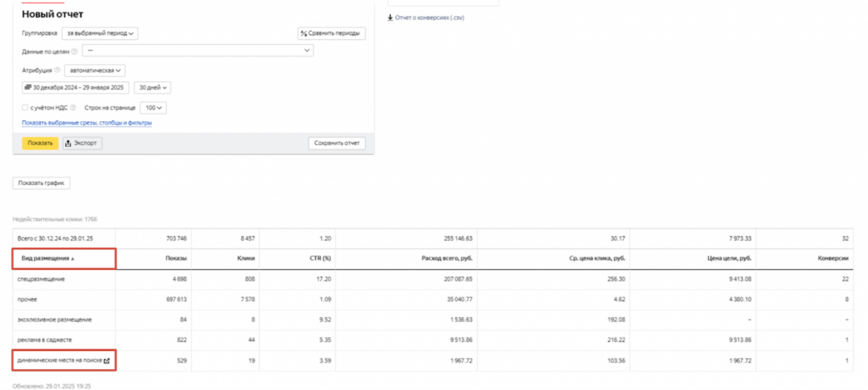868x390 pixels.
Task: Open the 30 дней period dropdown
Action: [x=154, y=88]
